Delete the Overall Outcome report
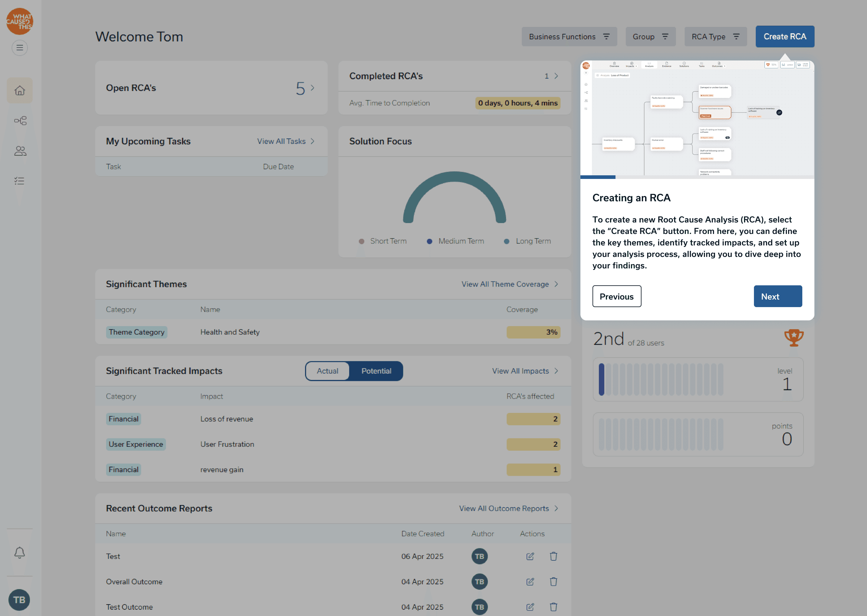 553,582
